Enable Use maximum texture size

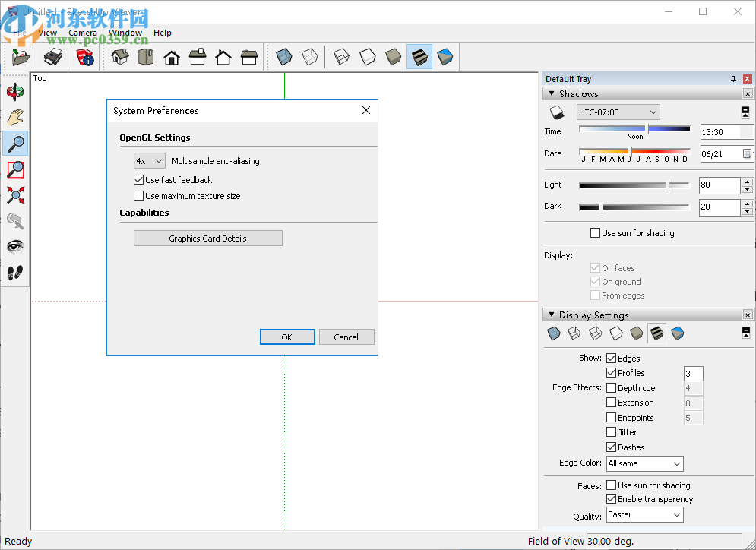(138, 195)
